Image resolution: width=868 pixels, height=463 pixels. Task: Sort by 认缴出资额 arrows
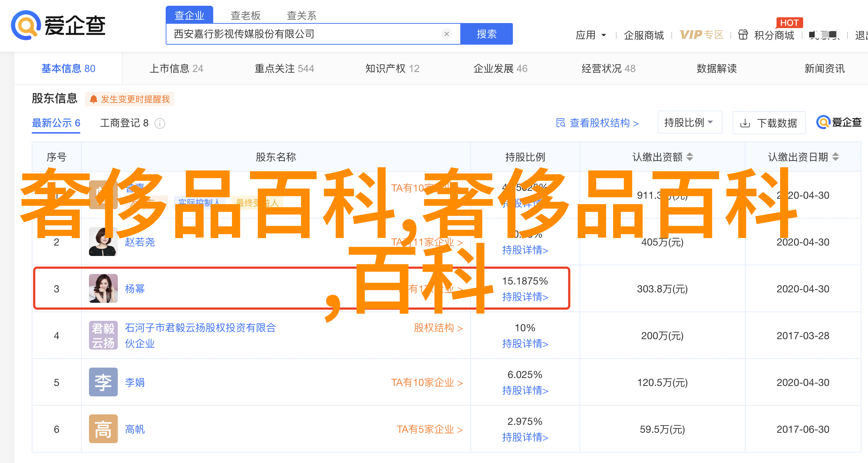click(690, 157)
